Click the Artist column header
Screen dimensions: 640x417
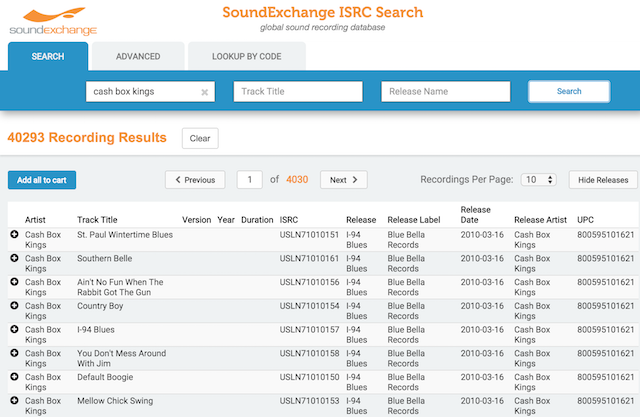coord(35,220)
